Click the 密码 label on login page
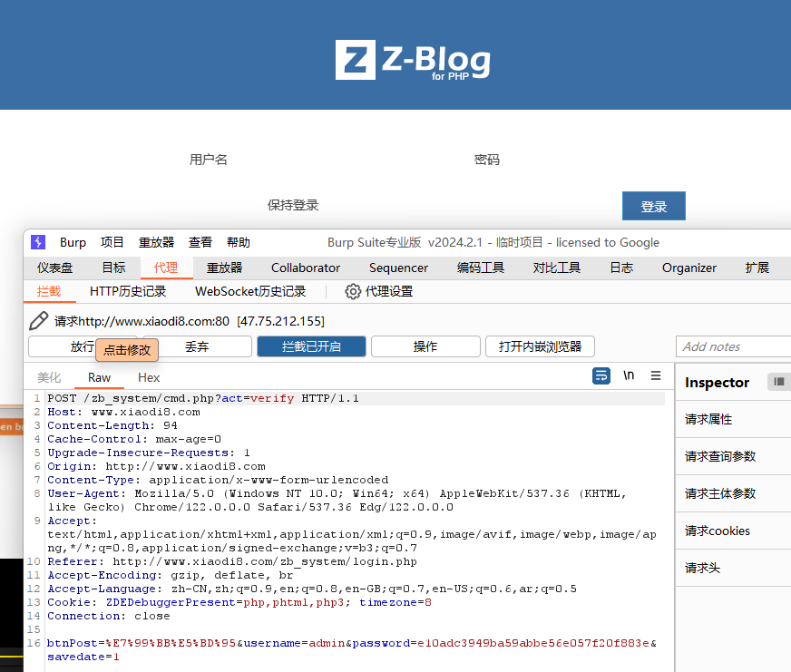 pos(487,160)
